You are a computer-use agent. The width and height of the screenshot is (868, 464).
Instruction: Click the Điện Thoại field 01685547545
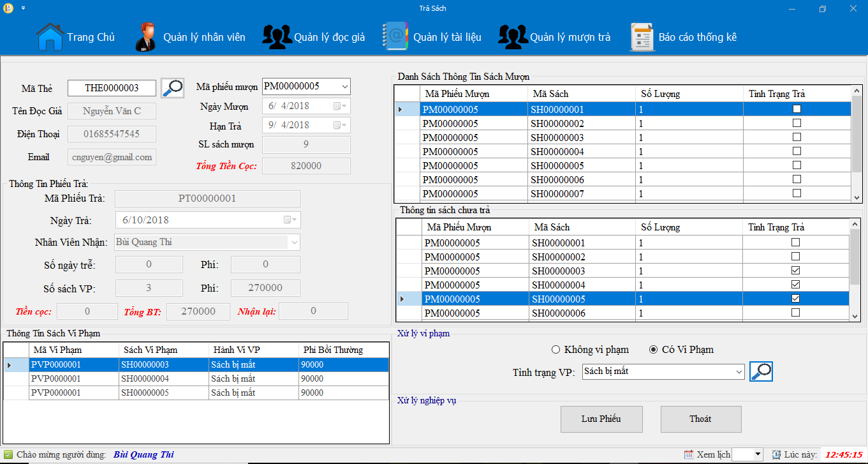(112, 134)
